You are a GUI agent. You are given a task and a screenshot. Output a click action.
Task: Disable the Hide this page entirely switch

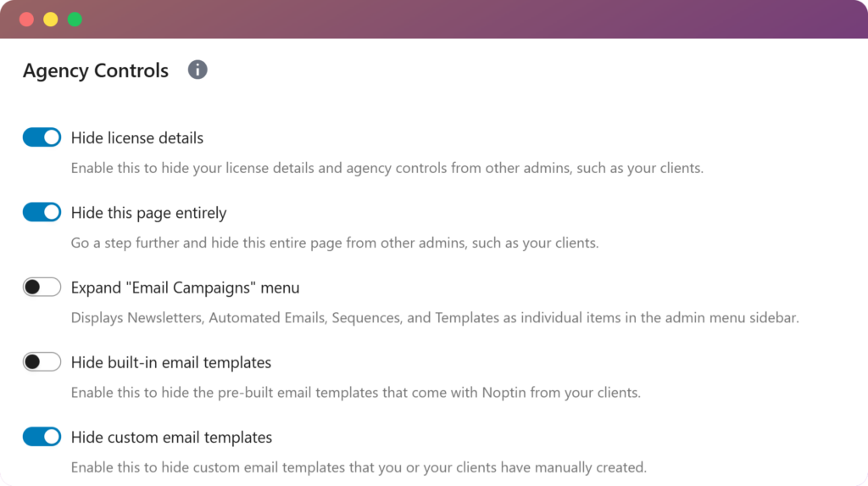pos(42,212)
